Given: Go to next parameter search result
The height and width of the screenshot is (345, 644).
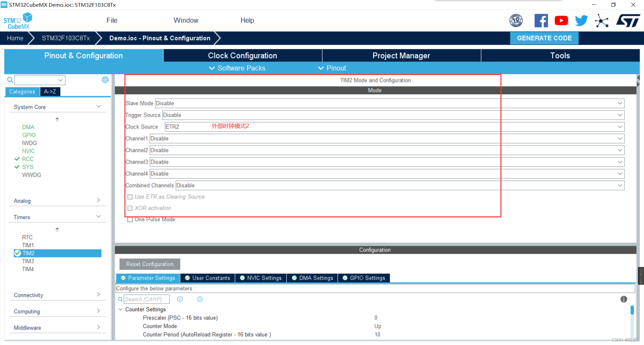Looking at the screenshot, I should 200,299.
